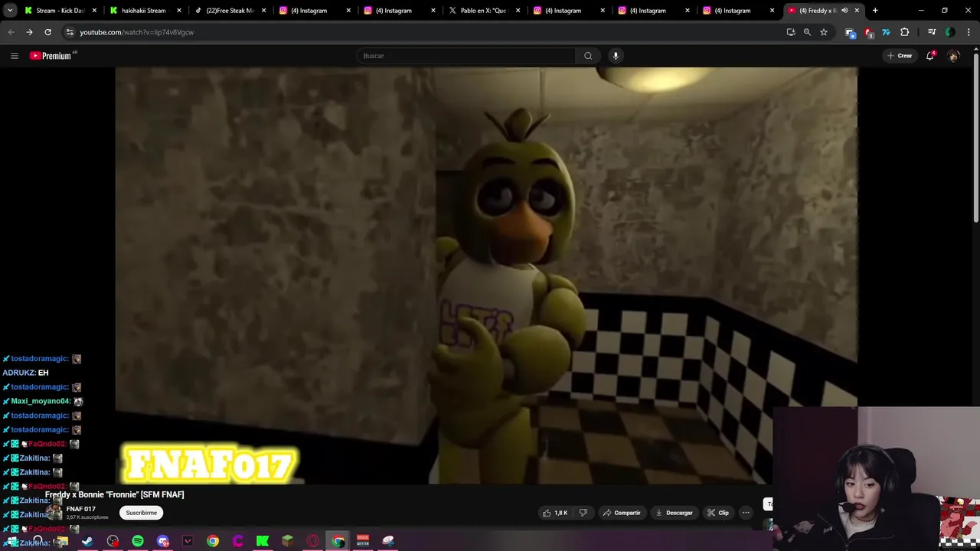Like the video showing 1,8 K
This screenshot has width=980, height=551.
click(555, 513)
